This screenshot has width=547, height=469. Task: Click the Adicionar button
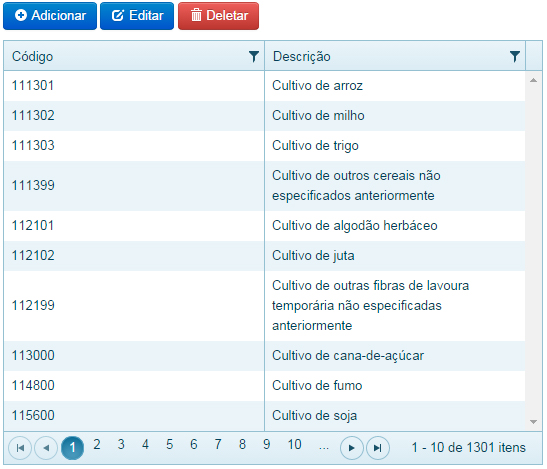(x=50, y=16)
